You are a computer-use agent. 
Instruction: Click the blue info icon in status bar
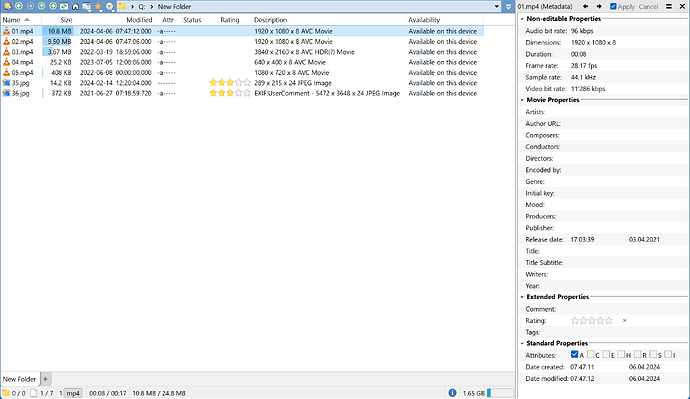pos(452,393)
